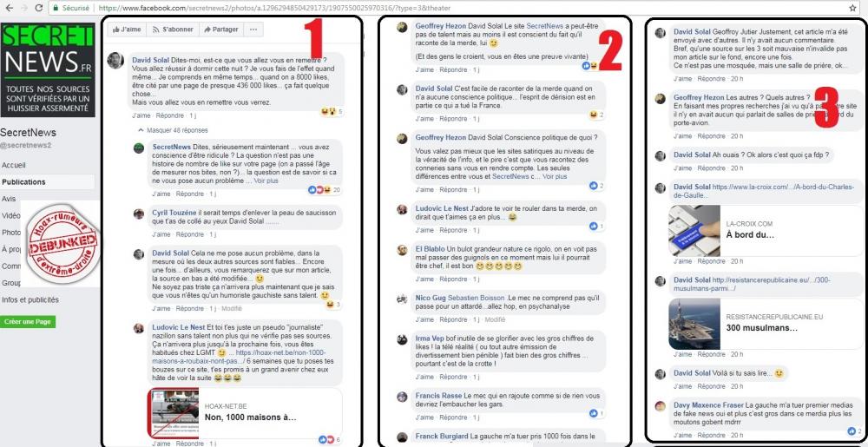Collapse replies with Masquer 48 réponses
The height and width of the screenshot is (447, 868).
click(x=174, y=130)
